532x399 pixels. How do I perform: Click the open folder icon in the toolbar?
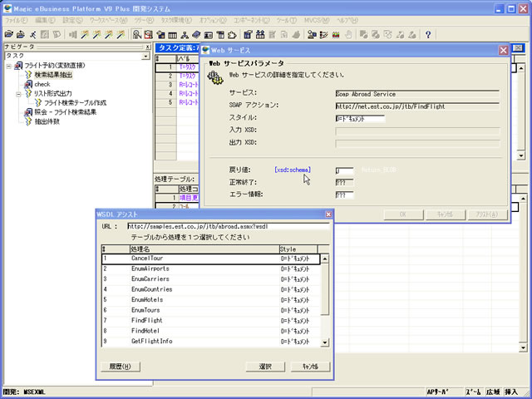(9, 34)
